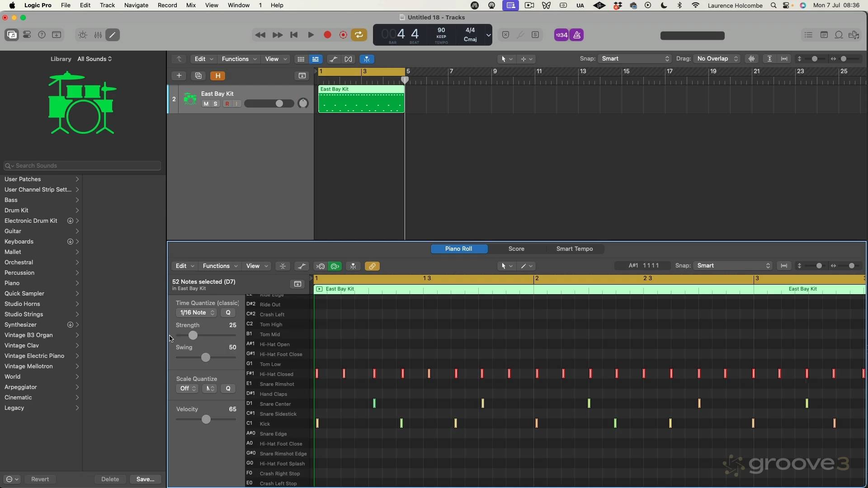
Task: Open Drum Kit category in Library
Action: [41, 211]
